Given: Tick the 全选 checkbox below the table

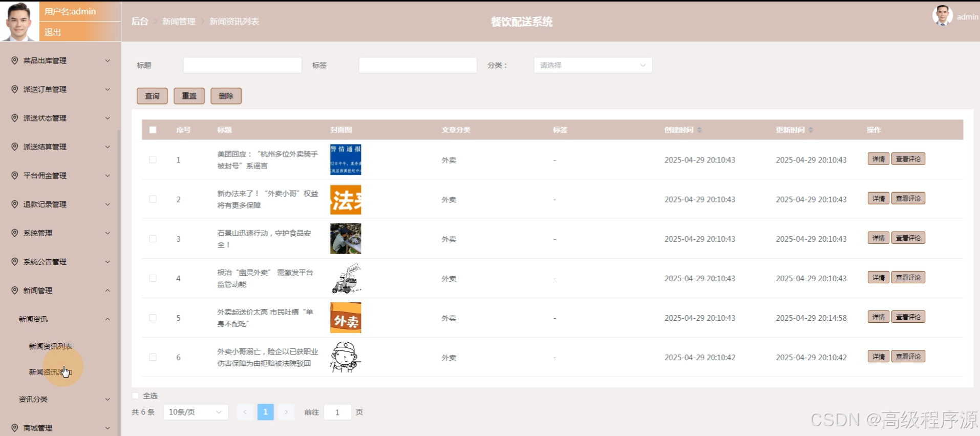Looking at the screenshot, I should 135,396.
